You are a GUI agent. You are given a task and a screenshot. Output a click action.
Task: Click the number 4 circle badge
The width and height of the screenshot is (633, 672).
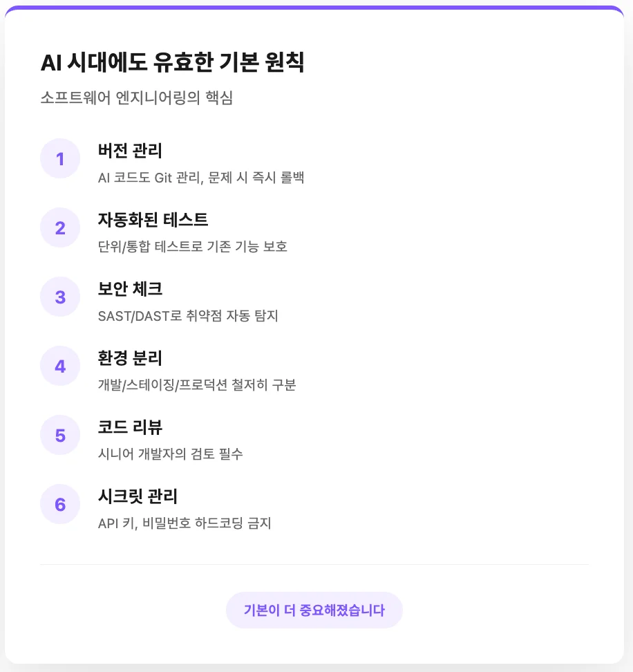(60, 366)
